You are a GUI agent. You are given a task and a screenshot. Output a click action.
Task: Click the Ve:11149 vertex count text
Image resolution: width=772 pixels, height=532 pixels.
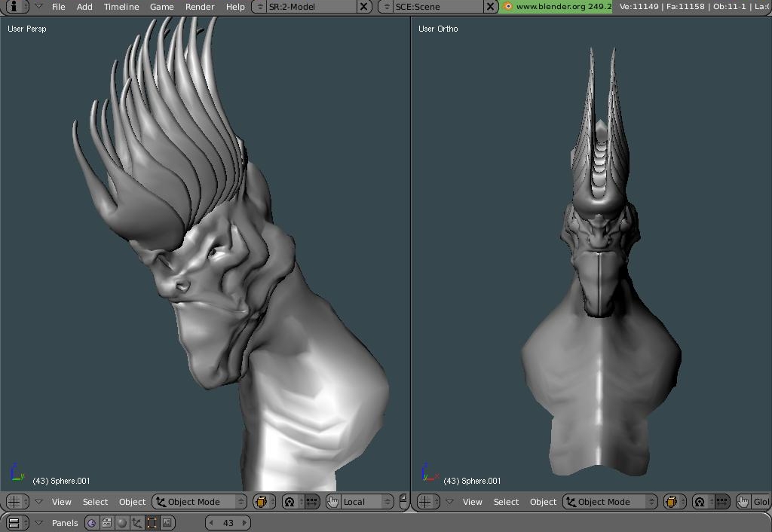coord(639,7)
